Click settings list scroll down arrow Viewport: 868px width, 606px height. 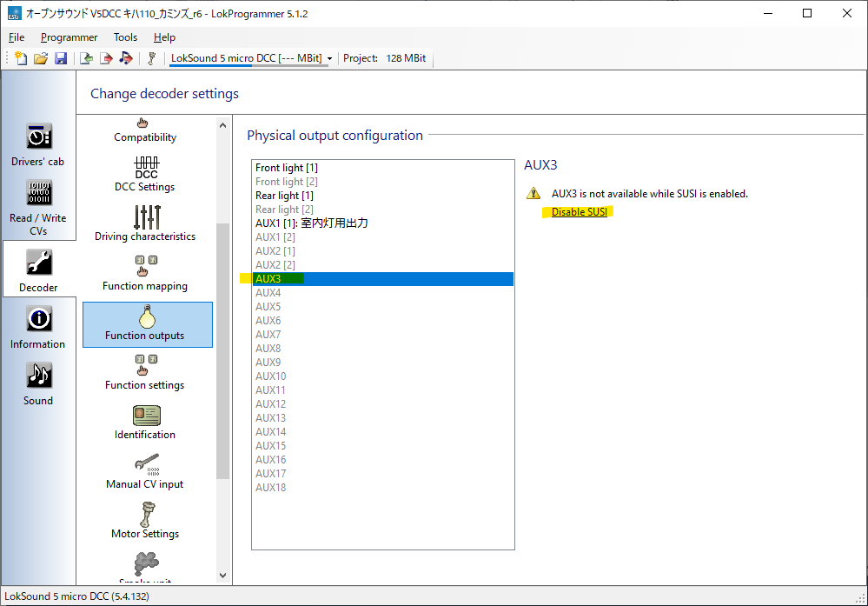222,575
